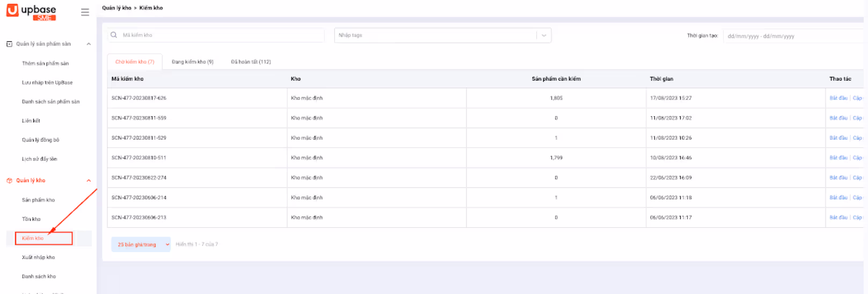The width and height of the screenshot is (868, 294).
Task: Click Bắt đầu for SCN-477-20230622-274
Action: [x=838, y=178]
